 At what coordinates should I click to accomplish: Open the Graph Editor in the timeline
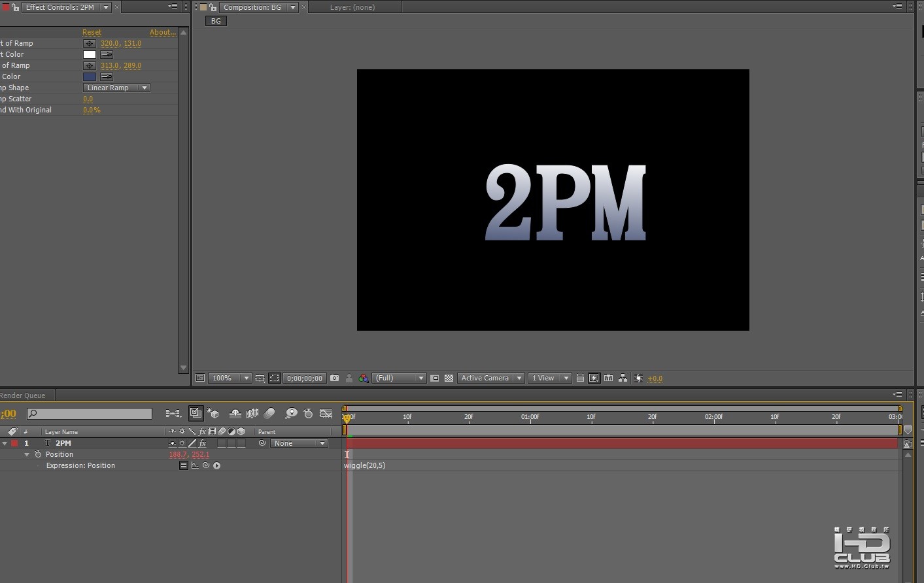(x=326, y=414)
